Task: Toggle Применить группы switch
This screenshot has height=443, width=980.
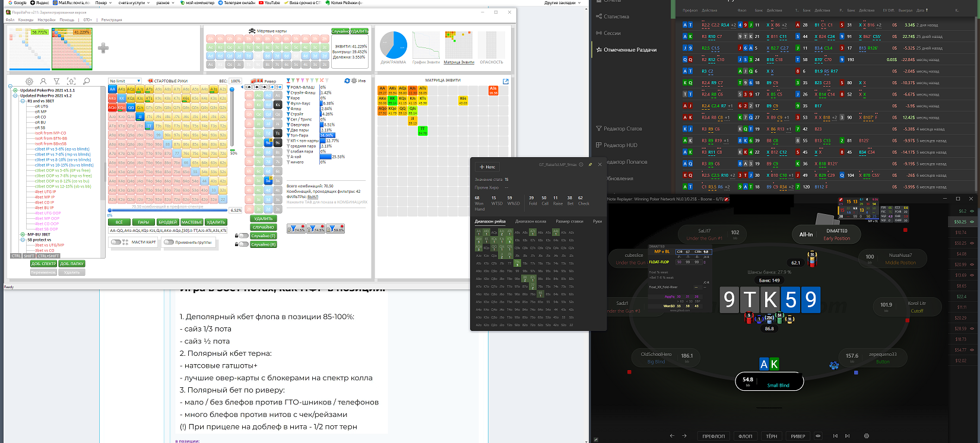Action: click(x=169, y=242)
